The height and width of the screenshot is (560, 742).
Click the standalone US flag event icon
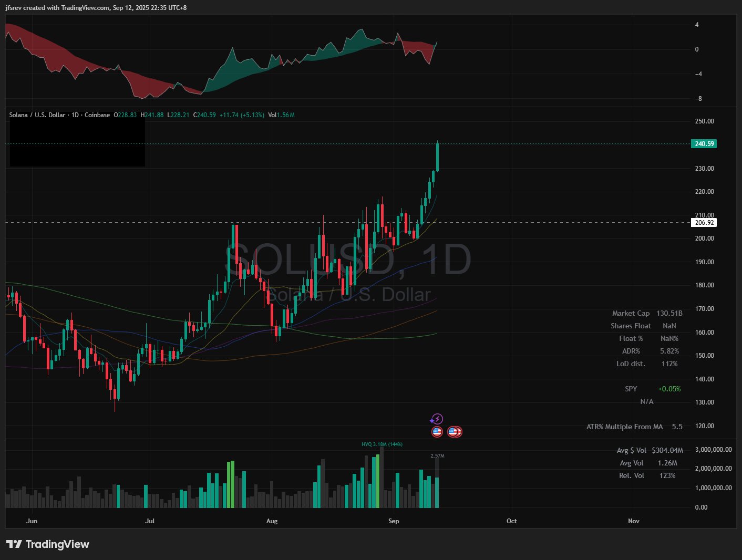pyautogui.click(x=437, y=432)
